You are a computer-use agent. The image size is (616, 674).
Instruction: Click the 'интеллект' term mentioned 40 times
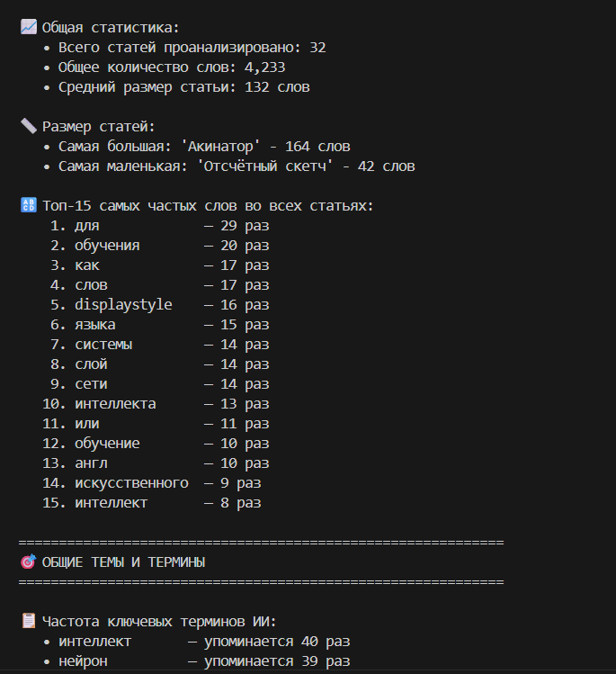click(x=94, y=642)
